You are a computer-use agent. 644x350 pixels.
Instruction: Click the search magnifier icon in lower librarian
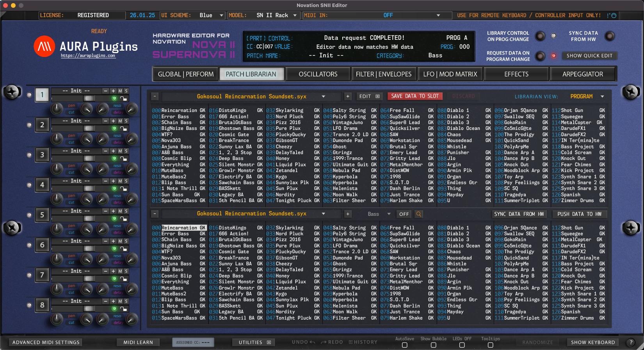(x=418, y=214)
